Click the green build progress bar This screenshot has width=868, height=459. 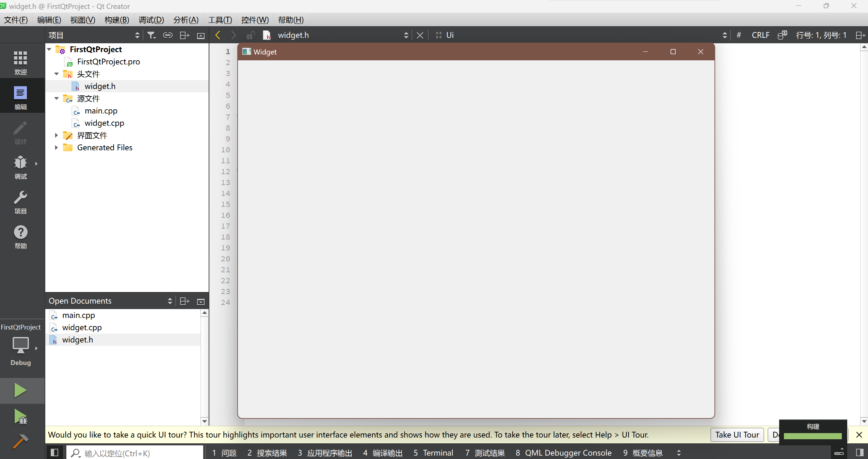point(813,436)
